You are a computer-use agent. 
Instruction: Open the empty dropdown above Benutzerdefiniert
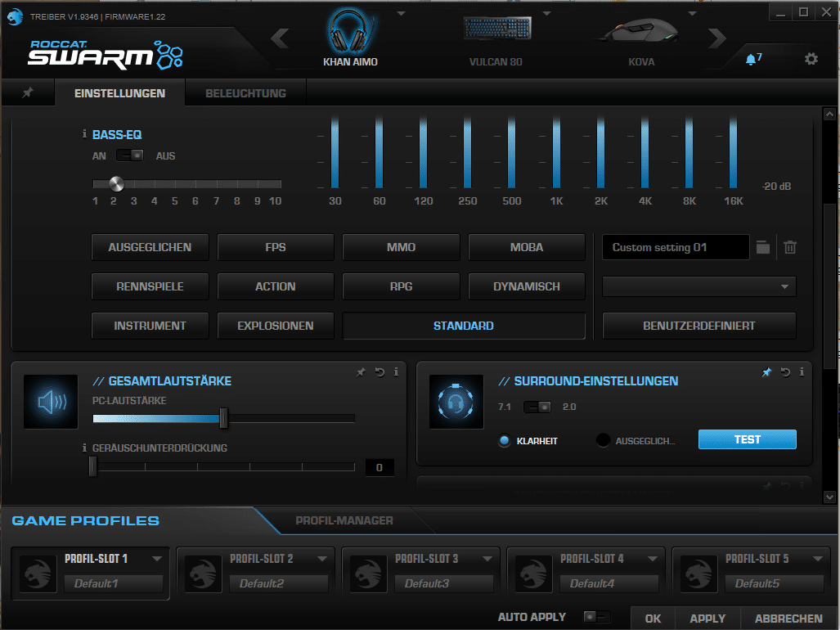tap(699, 286)
